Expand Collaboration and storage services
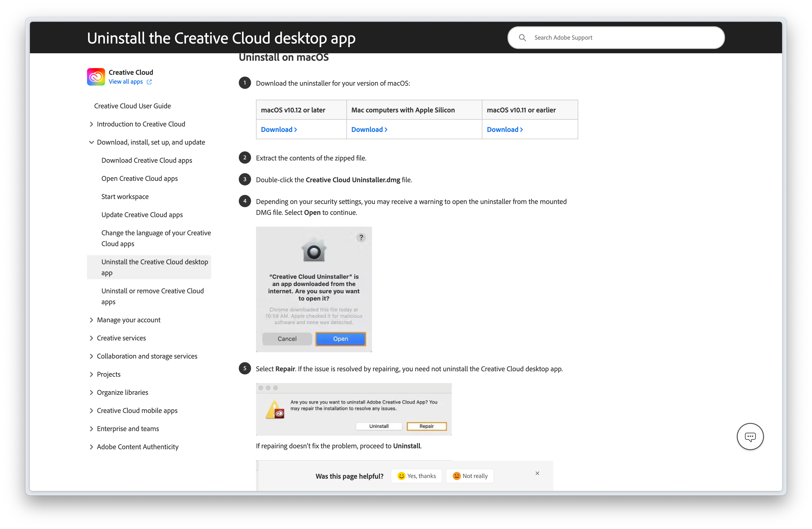The width and height of the screenshot is (812, 529). click(x=91, y=356)
